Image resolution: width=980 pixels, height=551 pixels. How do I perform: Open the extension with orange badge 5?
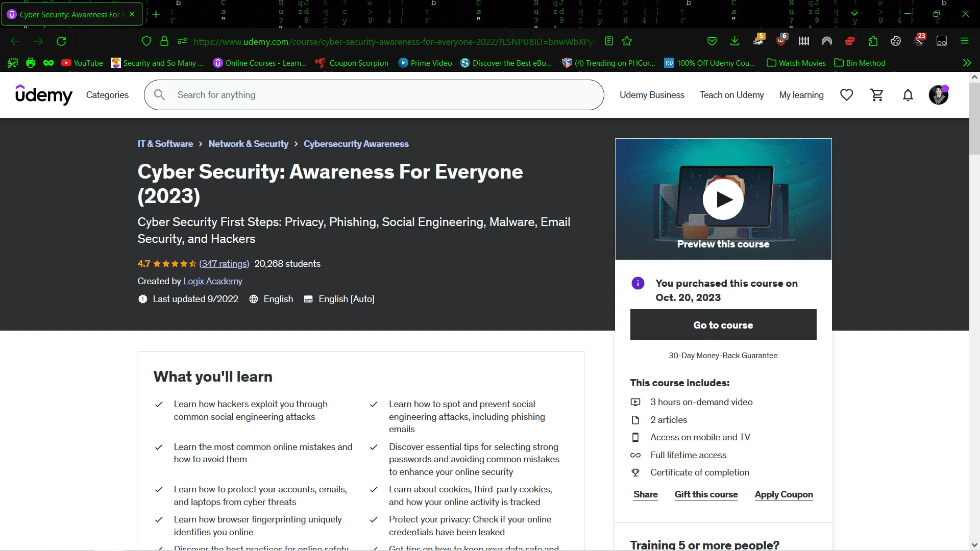pyautogui.click(x=758, y=40)
